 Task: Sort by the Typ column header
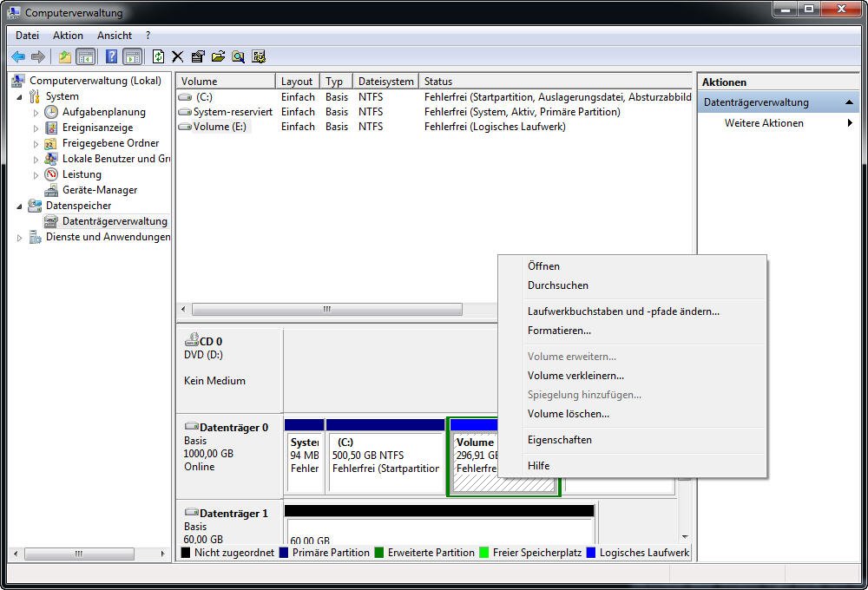coord(336,82)
